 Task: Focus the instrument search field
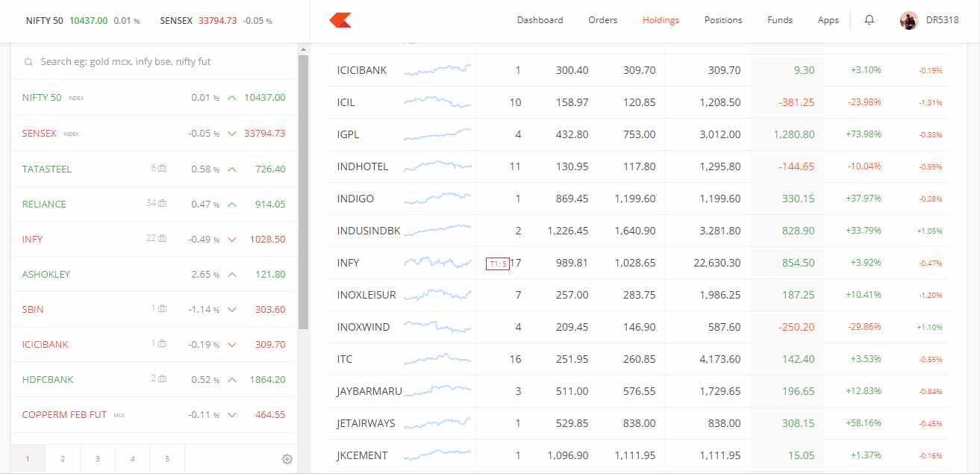click(x=149, y=62)
